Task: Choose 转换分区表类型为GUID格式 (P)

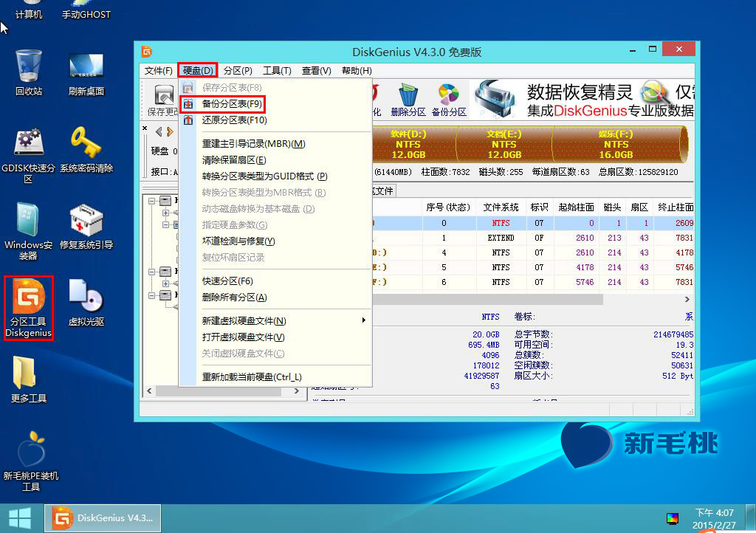Action: tap(275, 176)
